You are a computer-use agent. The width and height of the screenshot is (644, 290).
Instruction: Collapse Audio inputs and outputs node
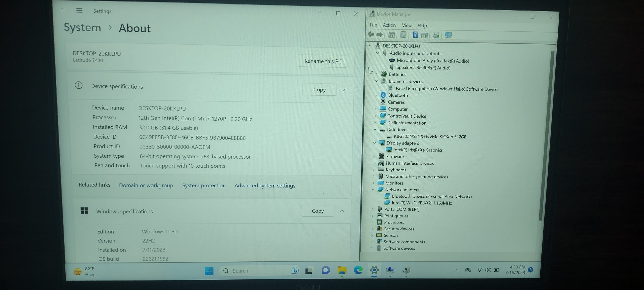(x=377, y=53)
